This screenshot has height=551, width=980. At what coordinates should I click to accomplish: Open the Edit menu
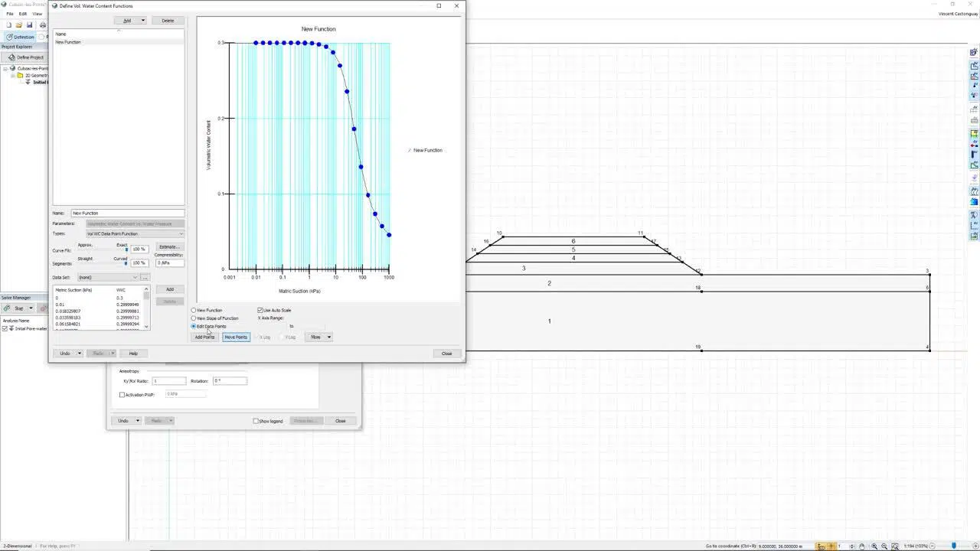click(23, 13)
